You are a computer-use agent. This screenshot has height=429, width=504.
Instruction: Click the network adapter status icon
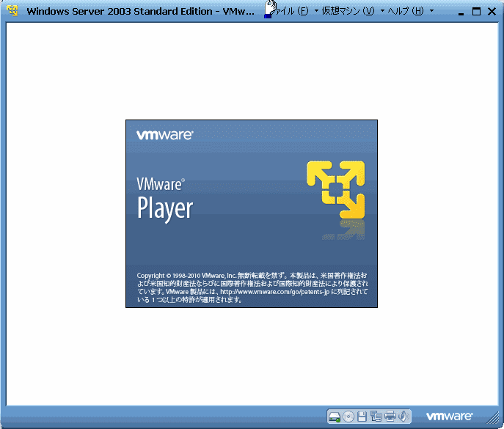coord(376,417)
